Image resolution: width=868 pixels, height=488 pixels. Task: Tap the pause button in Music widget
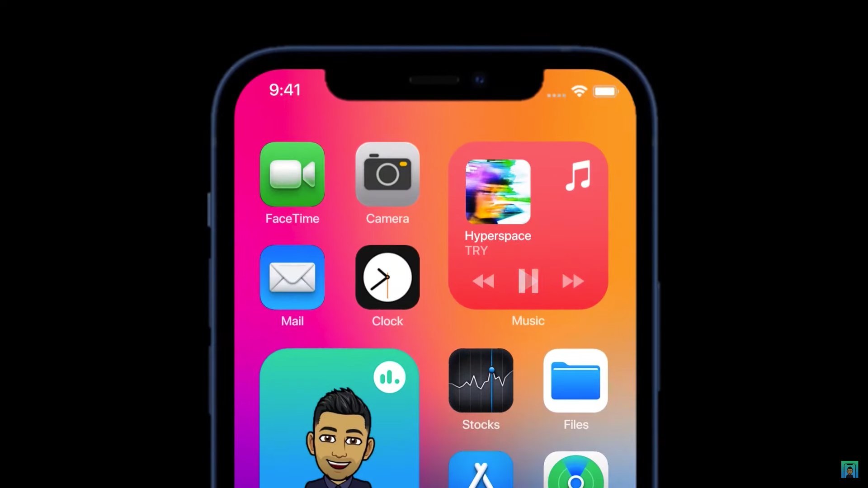click(x=527, y=281)
